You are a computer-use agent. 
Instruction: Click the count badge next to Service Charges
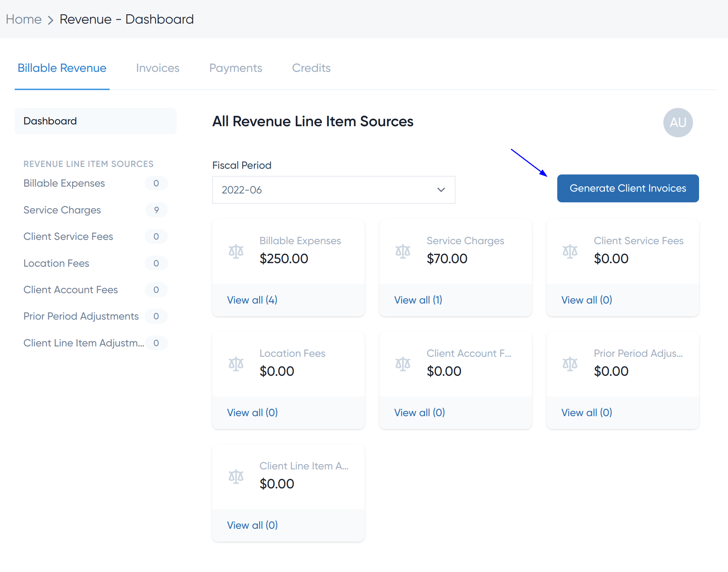[x=156, y=210]
